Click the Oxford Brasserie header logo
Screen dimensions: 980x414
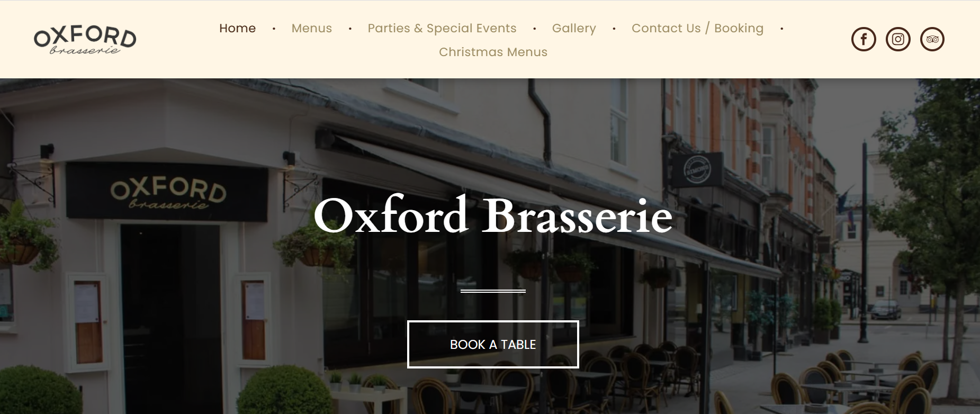point(85,39)
